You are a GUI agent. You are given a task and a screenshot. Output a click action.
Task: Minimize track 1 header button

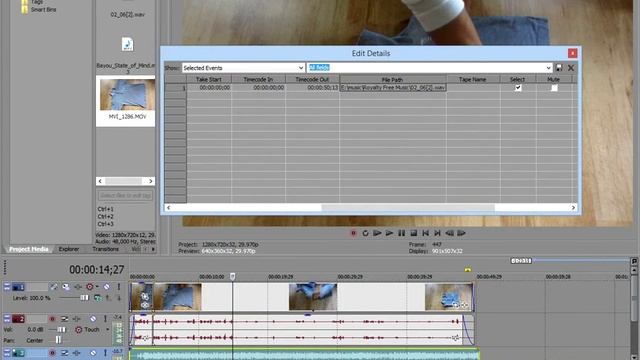7,287
